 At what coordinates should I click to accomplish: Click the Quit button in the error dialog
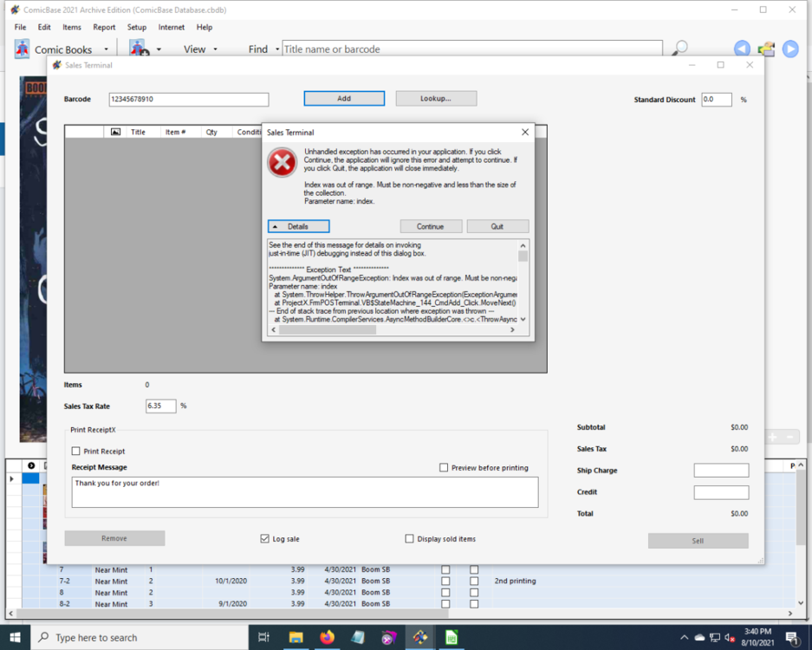tap(497, 226)
